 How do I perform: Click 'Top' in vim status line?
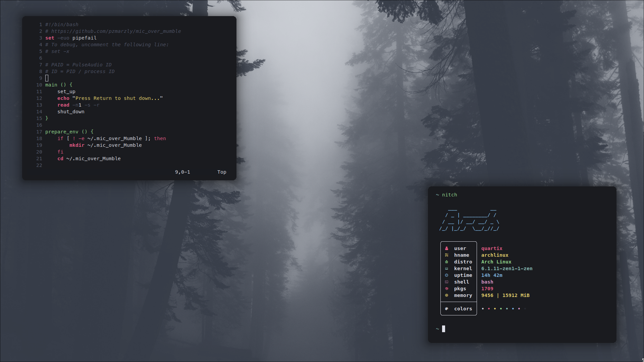222,172
